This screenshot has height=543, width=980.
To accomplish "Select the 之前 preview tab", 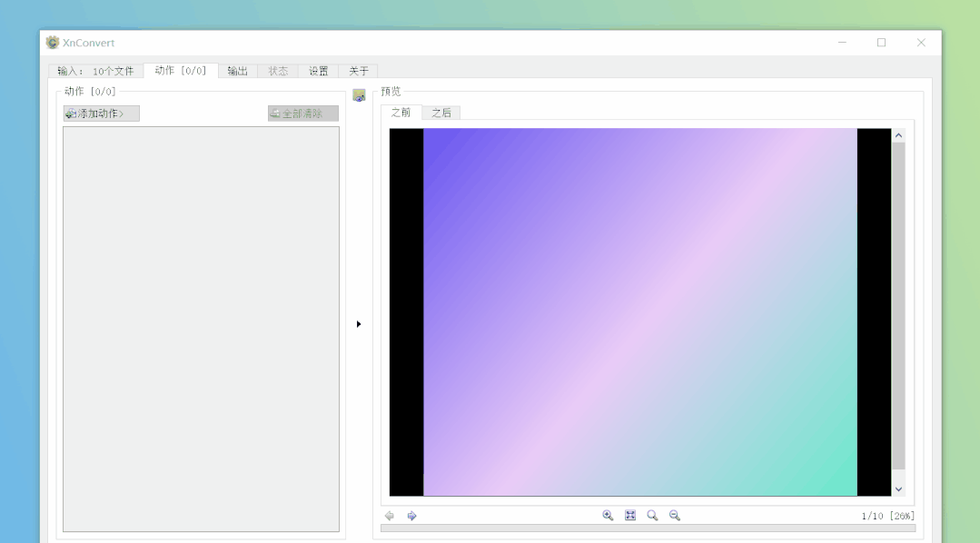I will pos(401,113).
